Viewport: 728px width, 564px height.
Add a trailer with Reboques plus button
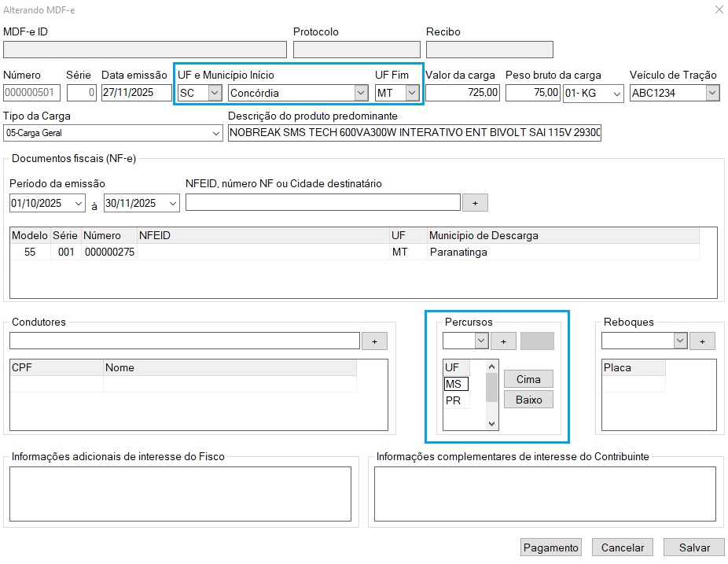point(703,341)
